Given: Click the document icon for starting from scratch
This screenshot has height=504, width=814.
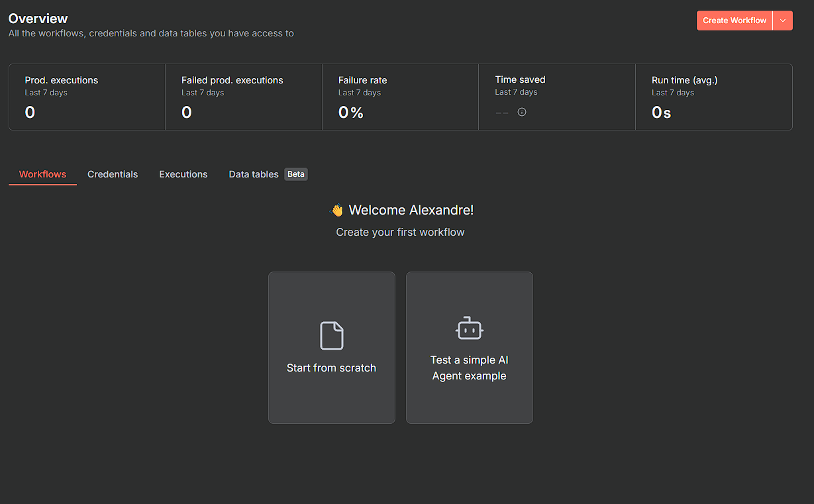Looking at the screenshot, I should pyautogui.click(x=331, y=336).
